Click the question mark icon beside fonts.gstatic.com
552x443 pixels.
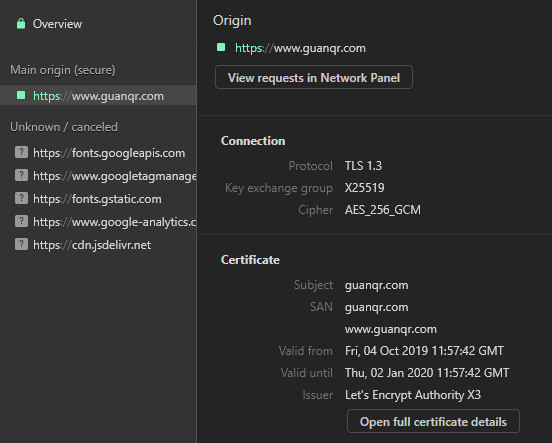[21, 198]
